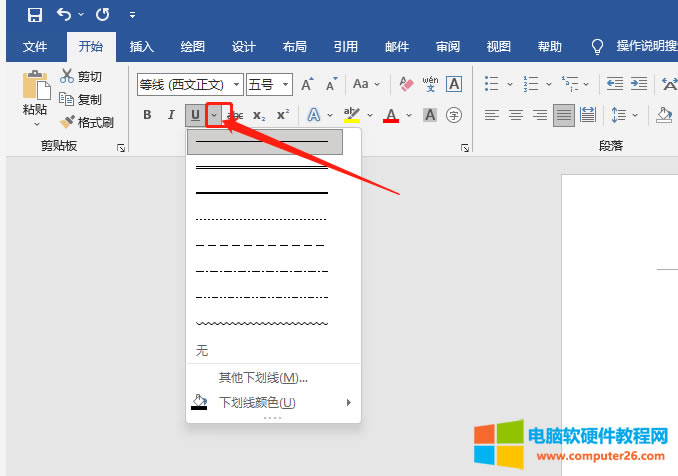Toggle Subscript formatting

(x=259, y=115)
